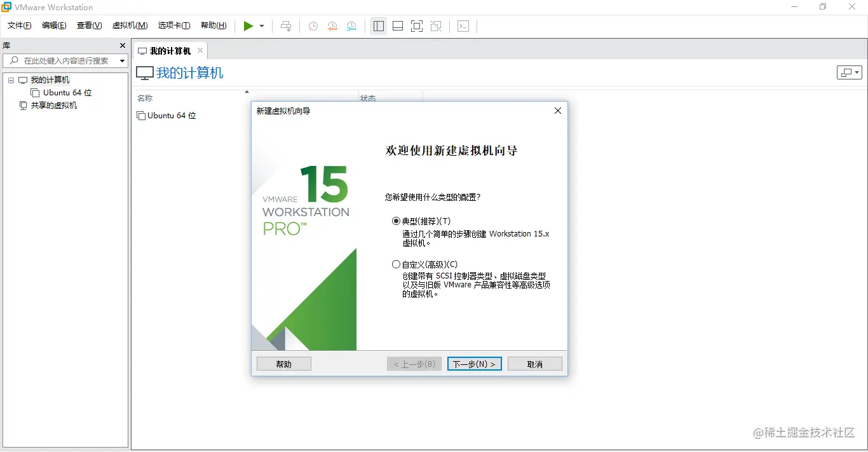Close the 新建虚拟机向导 dialog
Screen dimensions: 868x452
[558, 111]
